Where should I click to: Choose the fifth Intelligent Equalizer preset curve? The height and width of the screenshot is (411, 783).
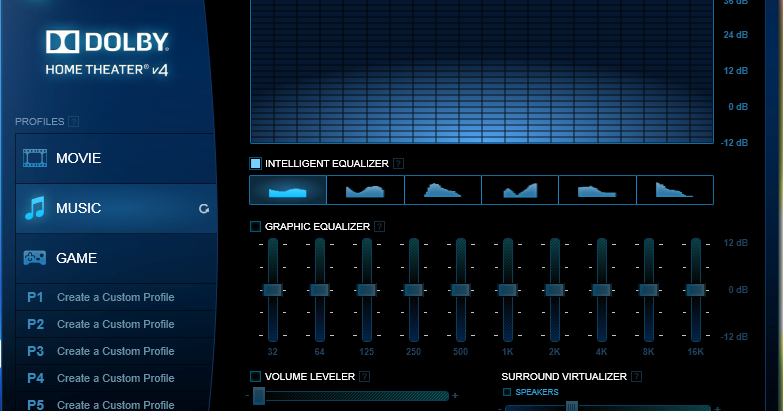(597, 190)
